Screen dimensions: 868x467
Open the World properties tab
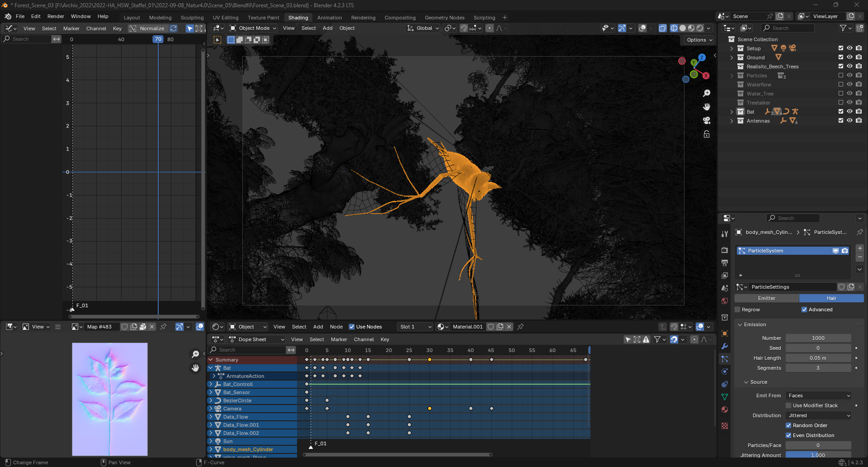pyautogui.click(x=725, y=301)
